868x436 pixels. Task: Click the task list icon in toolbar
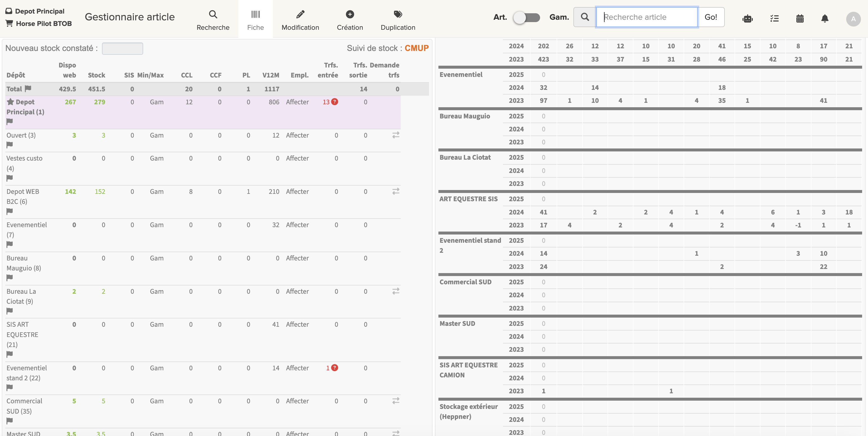pos(775,18)
